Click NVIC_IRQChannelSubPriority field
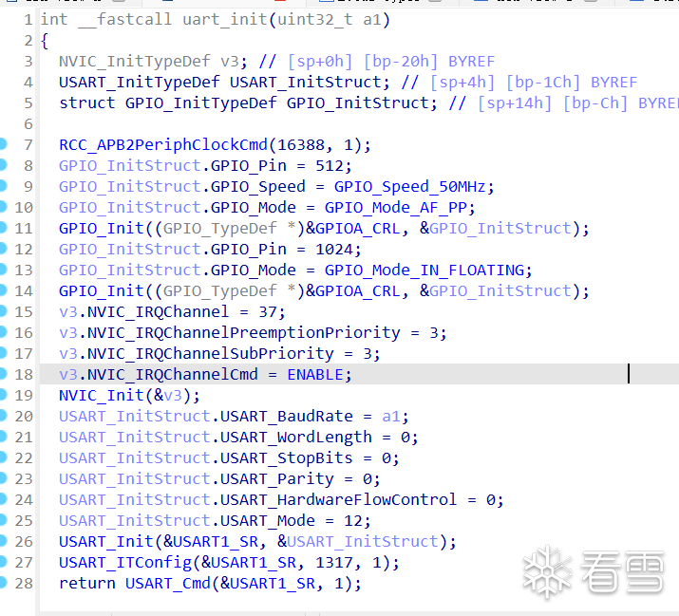679x616 pixels. [211, 354]
